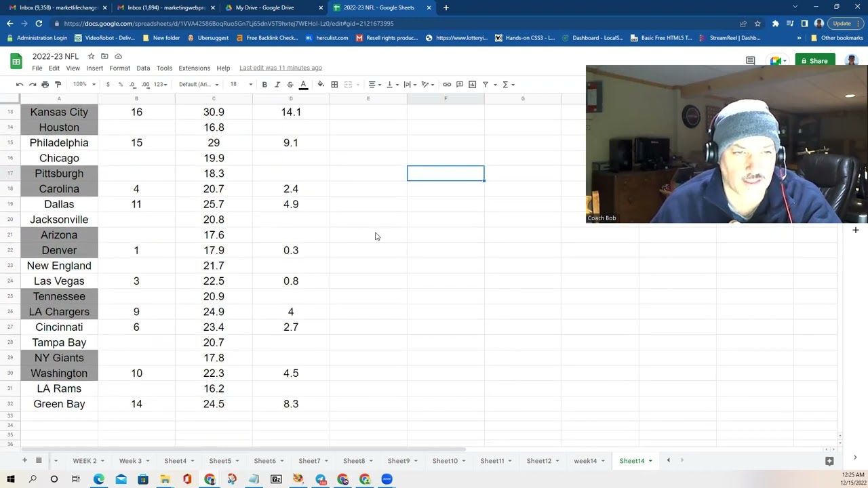The image size is (868, 488).
Task: Redo the last undone action
Action: coord(32,84)
